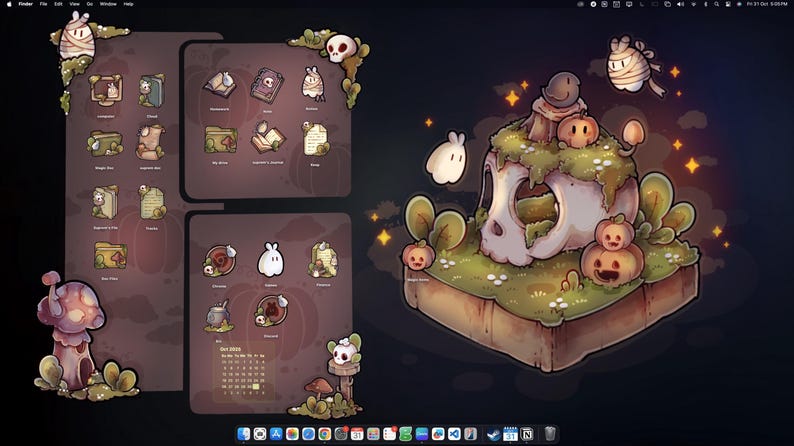Open the green G app in Dock
This screenshot has width=794, height=446.
click(406, 434)
